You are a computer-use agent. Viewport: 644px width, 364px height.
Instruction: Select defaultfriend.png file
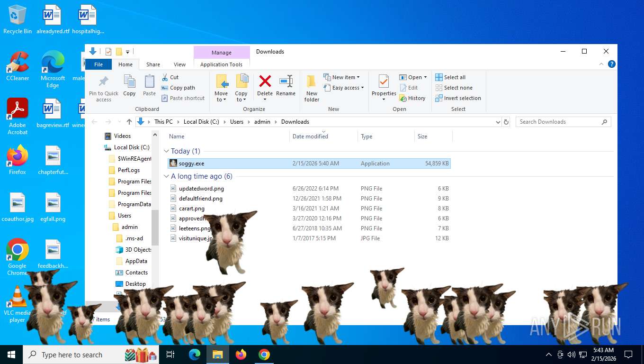(x=309, y=199)
